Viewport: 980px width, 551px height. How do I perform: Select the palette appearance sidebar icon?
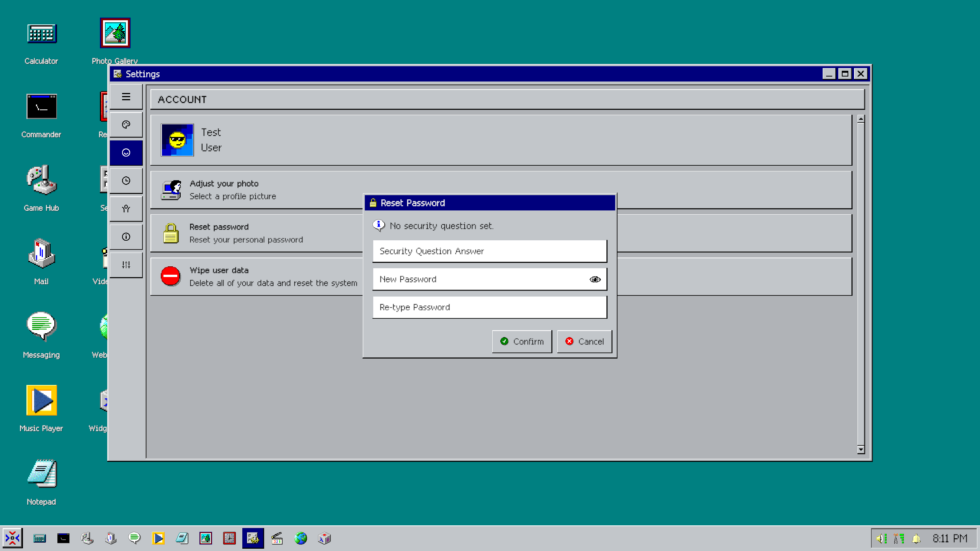[126, 125]
